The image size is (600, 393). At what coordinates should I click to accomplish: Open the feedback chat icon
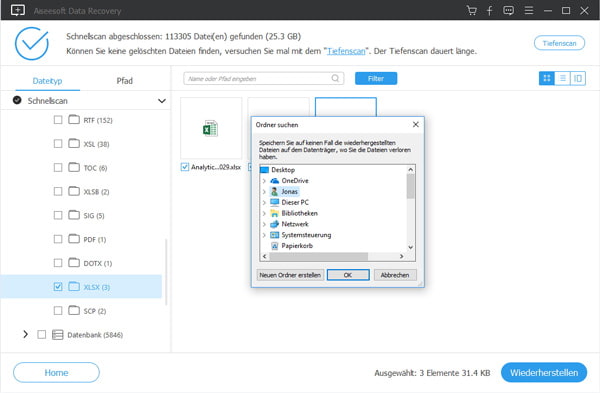[x=508, y=10]
